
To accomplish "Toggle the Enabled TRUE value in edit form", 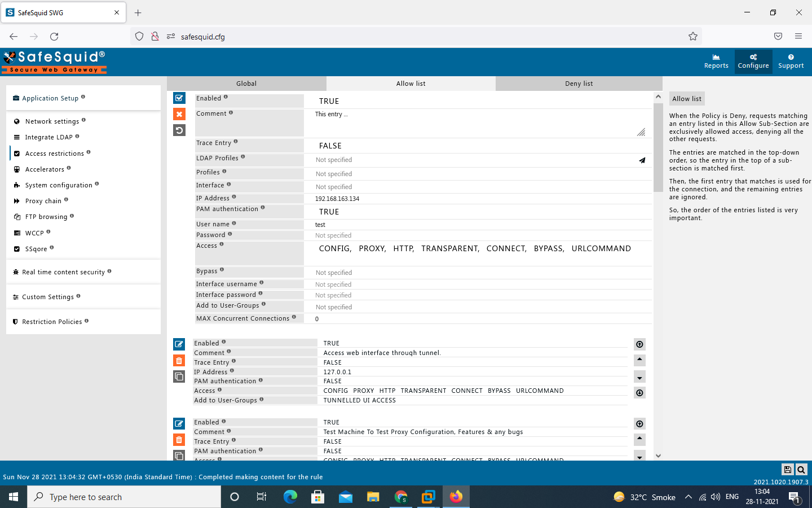I will coord(329,101).
